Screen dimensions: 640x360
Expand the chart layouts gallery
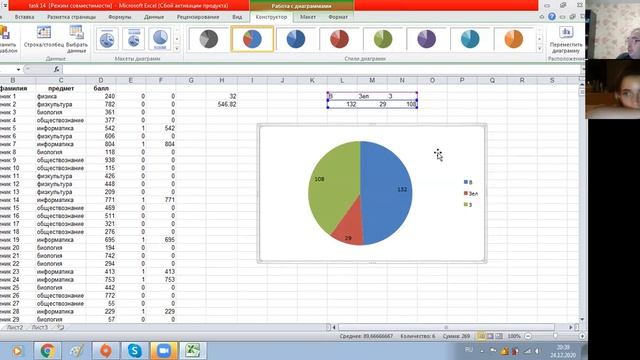(x=177, y=48)
